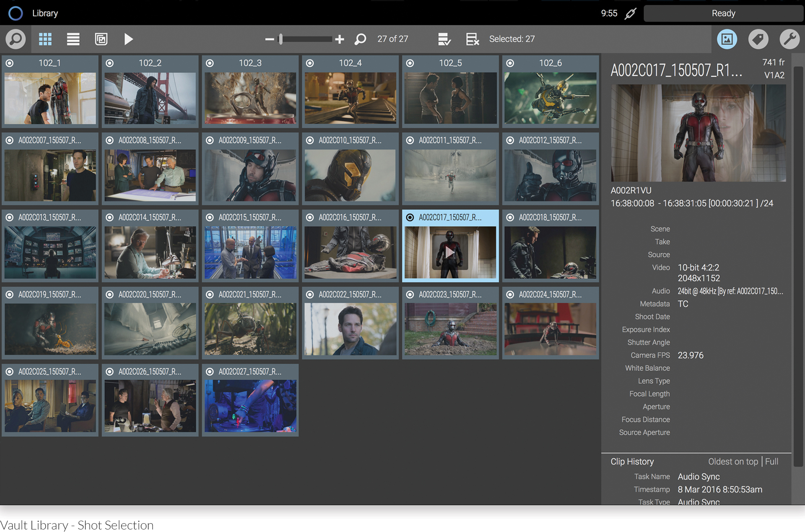Click the '741 fr' frame count
This screenshot has width=805, height=532.
pyautogui.click(x=773, y=62)
